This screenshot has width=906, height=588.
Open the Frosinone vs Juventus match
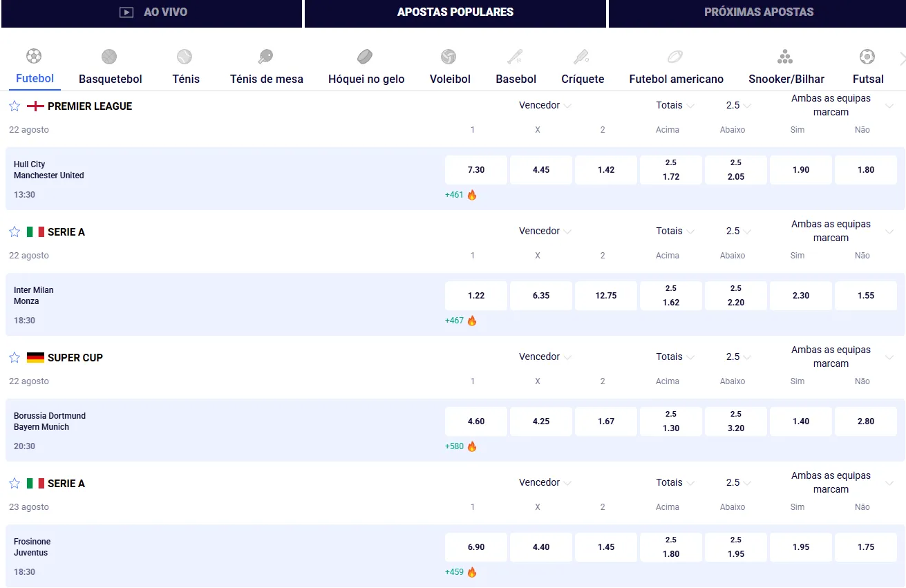[x=32, y=547]
